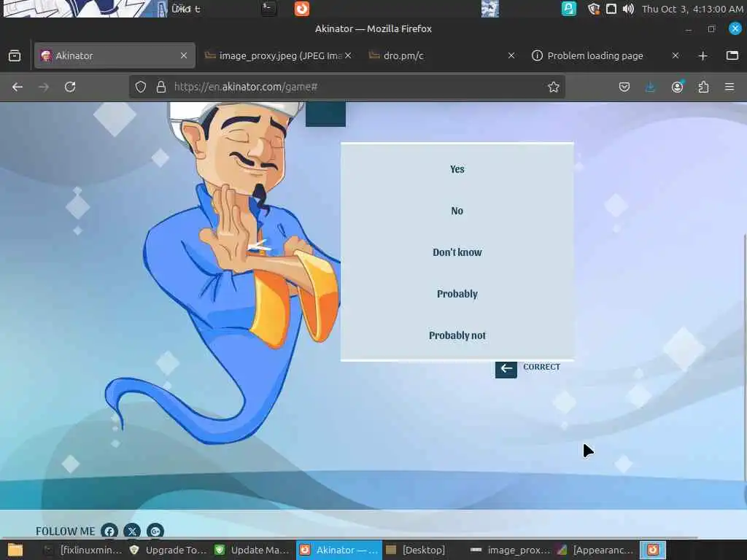Click the shield tray icon in top panel
747x560 pixels.
click(593, 9)
